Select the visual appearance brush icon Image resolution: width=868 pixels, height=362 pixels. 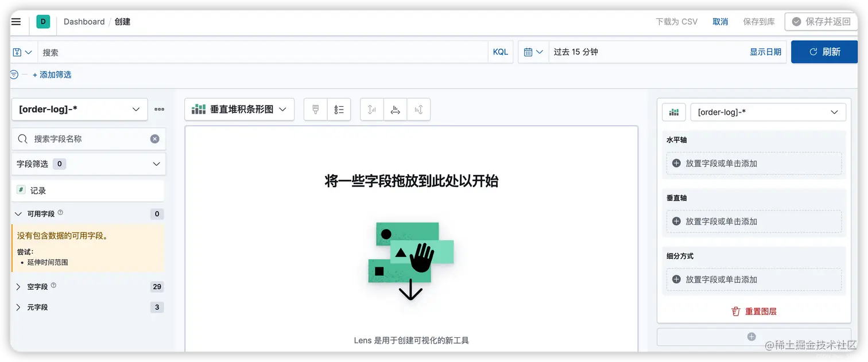[315, 109]
